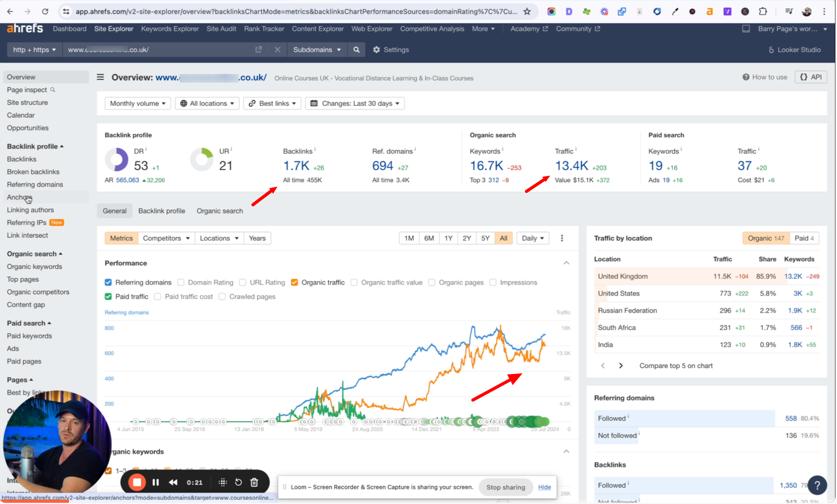Viewport: 837px width, 504px height.
Task: Click the search magnifier button
Action: click(356, 50)
